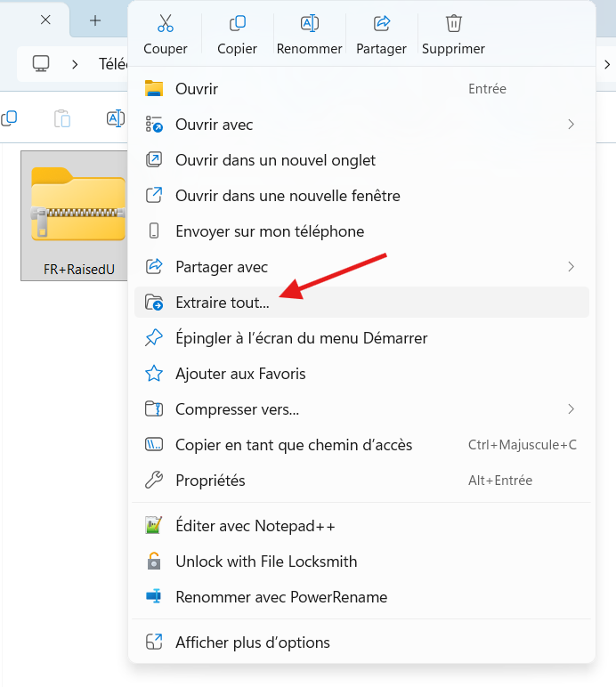616x687 pixels.
Task: Click the Couper scissors icon
Action: [166, 24]
